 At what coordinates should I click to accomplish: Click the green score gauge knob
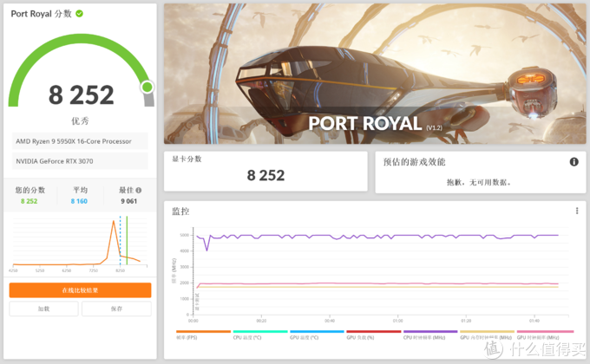pyautogui.click(x=147, y=88)
